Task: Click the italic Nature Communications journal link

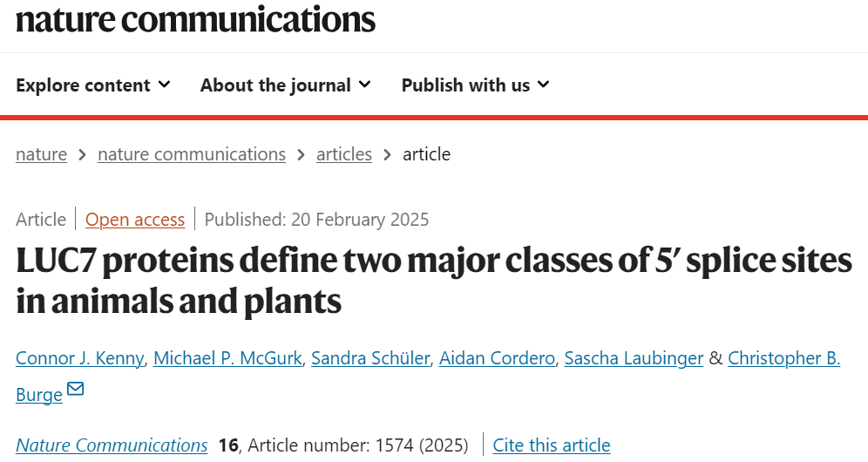Action: 112,445
